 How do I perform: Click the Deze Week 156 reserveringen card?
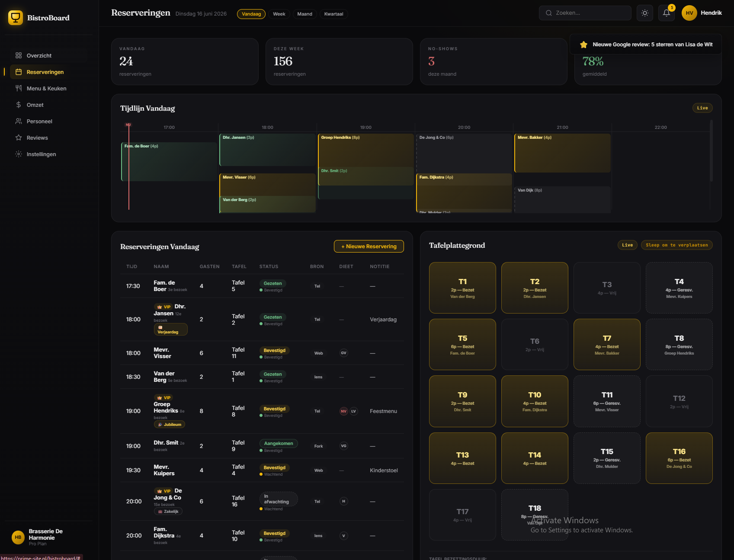339,61
